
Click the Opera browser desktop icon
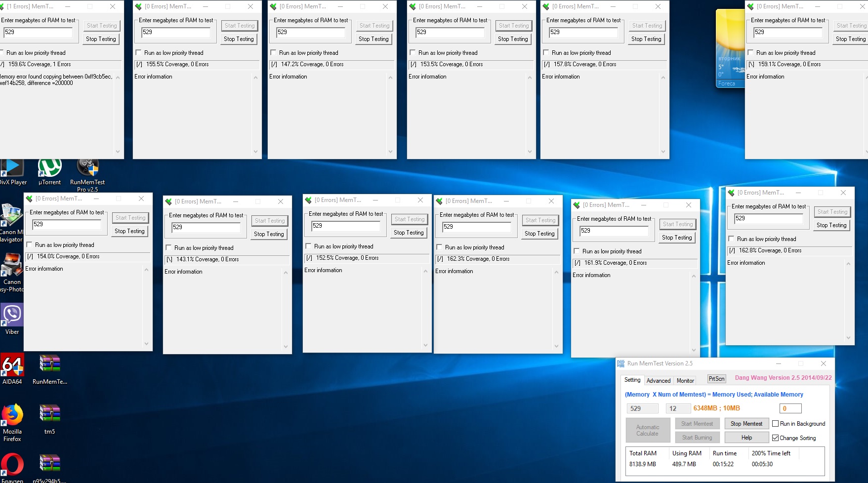pos(12,468)
